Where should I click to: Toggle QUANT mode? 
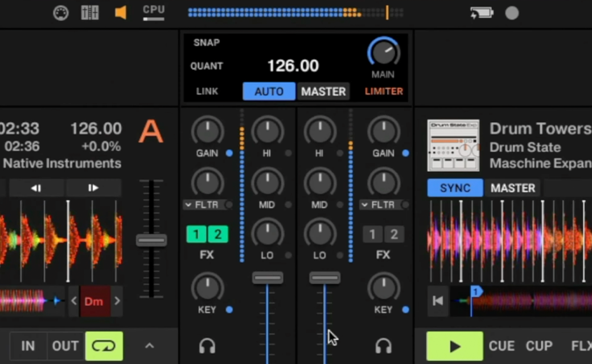[x=207, y=66]
